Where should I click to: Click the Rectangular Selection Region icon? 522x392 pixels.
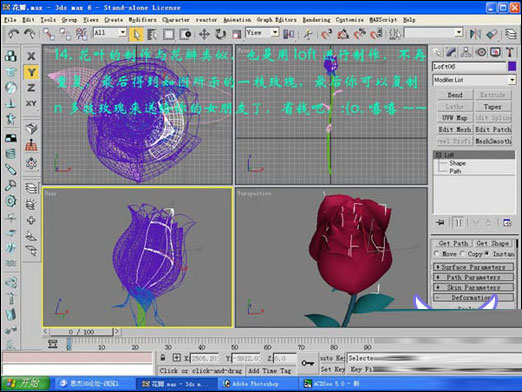169,34
